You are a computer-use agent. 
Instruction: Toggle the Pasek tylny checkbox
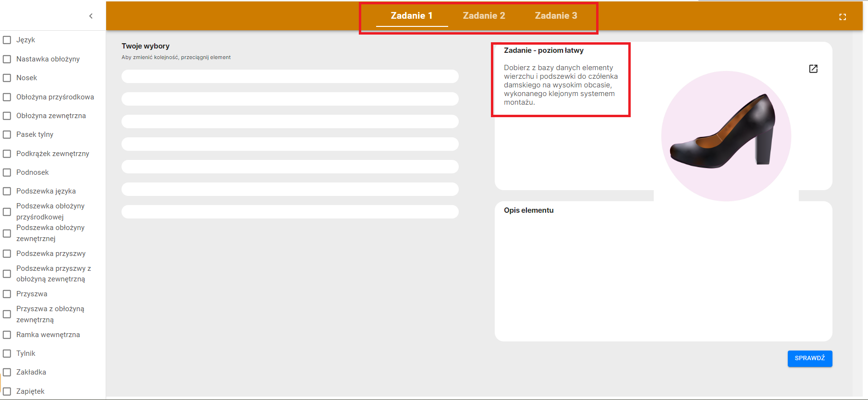[7, 134]
